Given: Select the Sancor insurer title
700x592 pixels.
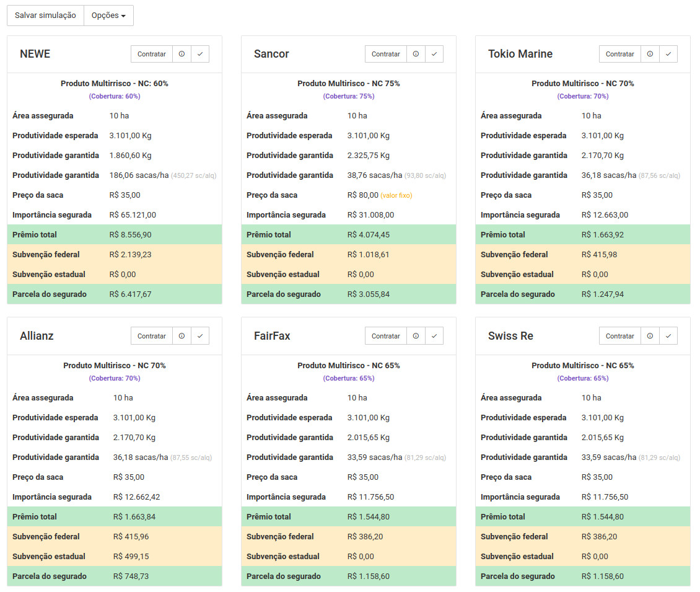Looking at the screenshot, I should pyautogui.click(x=271, y=54).
